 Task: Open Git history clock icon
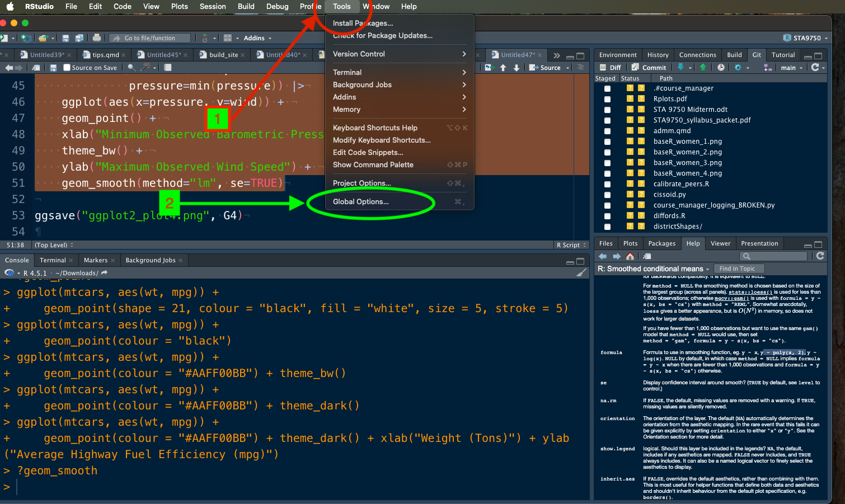[721, 67]
